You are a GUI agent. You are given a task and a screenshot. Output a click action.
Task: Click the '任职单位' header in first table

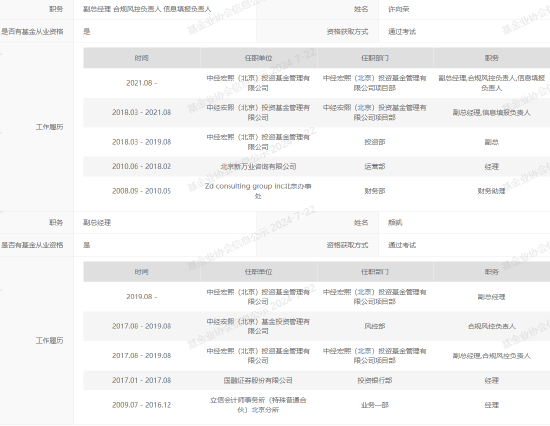point(258,58)
